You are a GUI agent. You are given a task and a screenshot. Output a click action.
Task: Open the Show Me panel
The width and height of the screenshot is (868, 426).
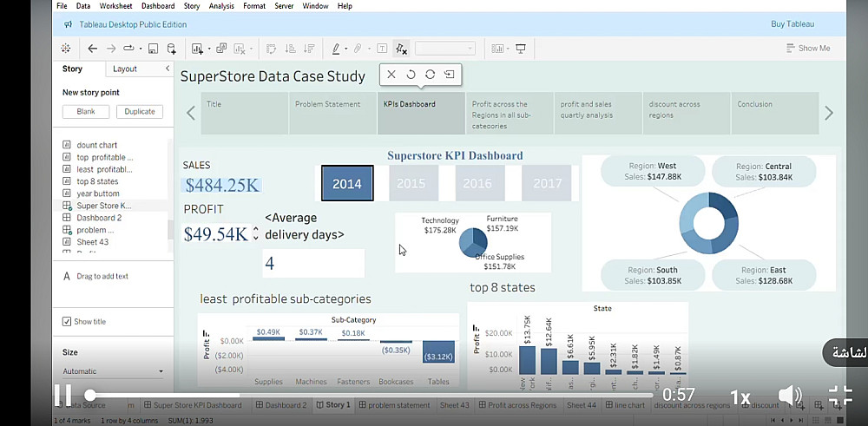click(x=808, y=48)
